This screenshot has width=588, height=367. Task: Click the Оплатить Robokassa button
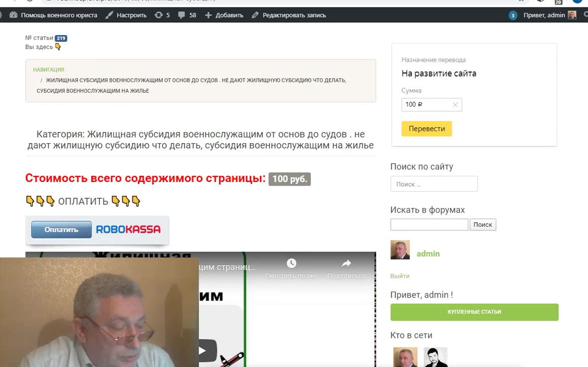[61, 229]
